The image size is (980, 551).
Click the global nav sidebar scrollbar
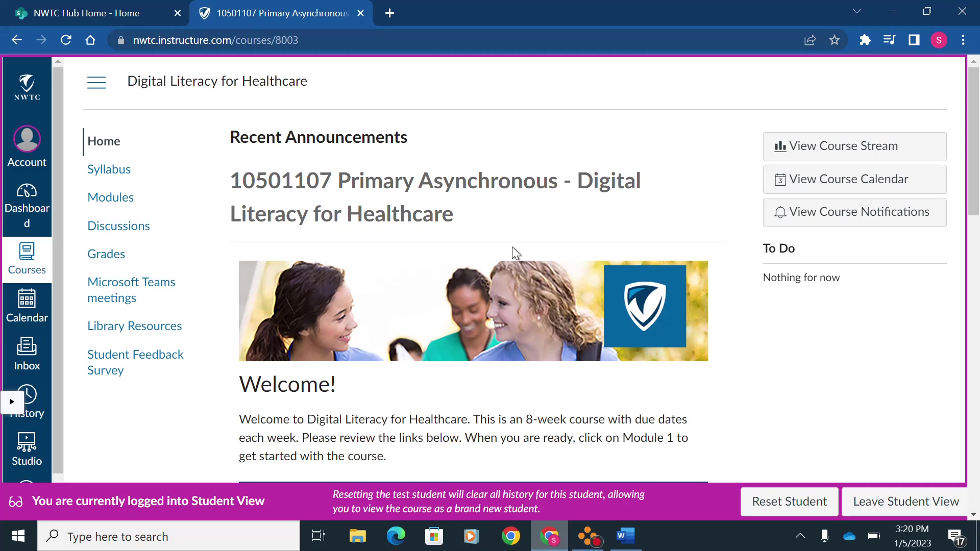58,270
